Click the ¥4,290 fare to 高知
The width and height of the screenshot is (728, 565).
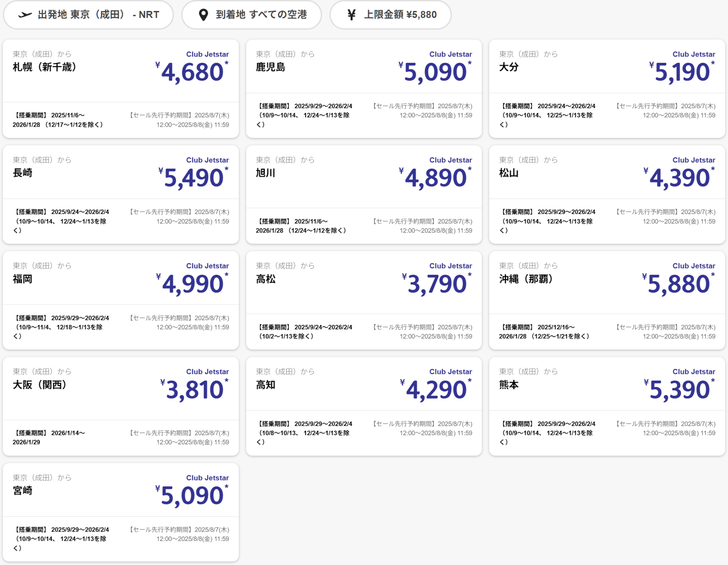coord(436,390)
